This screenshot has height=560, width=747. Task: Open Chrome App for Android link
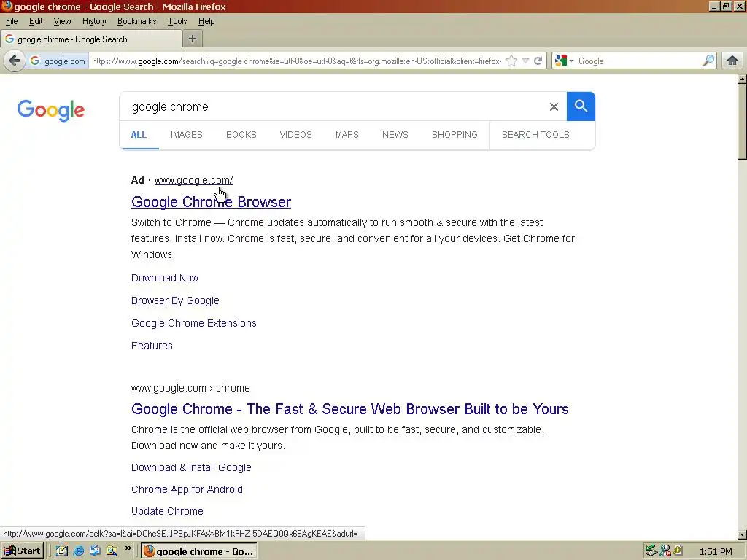pyautogui.click(x=187, y=489)
